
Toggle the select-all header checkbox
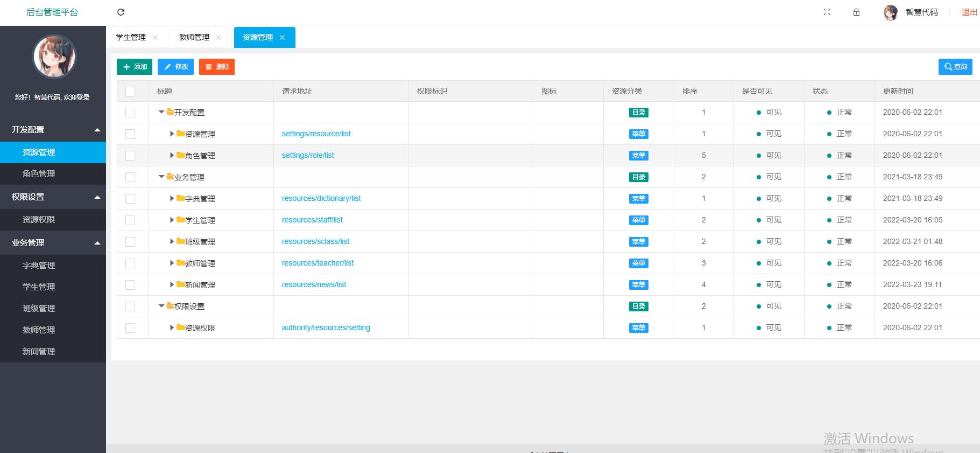tap(130, 91)
